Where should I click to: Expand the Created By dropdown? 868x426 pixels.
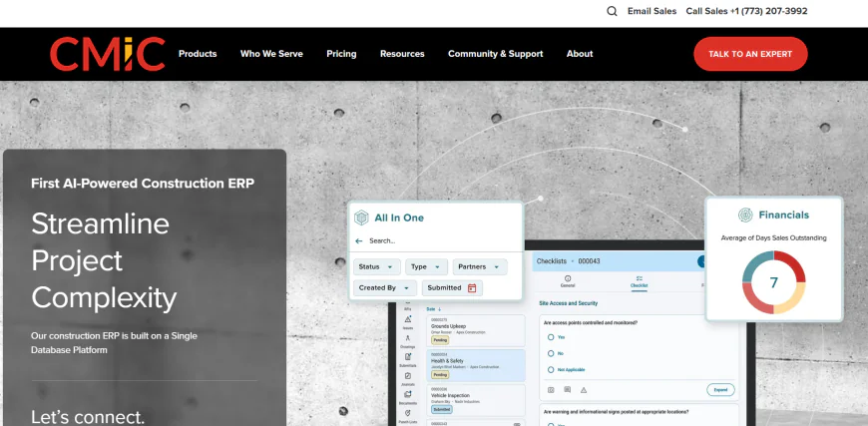(384, 288)
